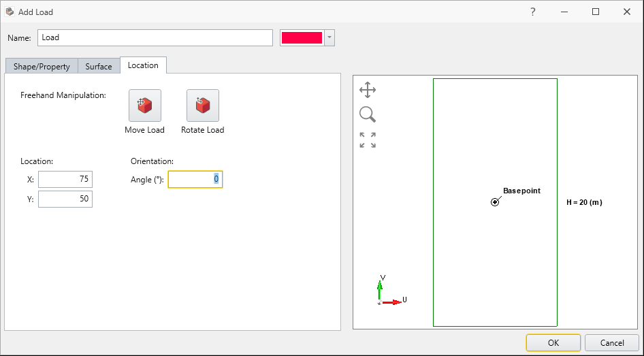Click the UV axis indicator in preview

(x=391, y=291)
